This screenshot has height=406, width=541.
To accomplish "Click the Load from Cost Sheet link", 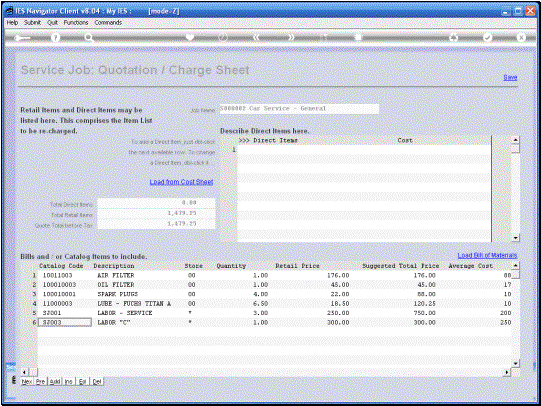I will click(x=181, y=182).
